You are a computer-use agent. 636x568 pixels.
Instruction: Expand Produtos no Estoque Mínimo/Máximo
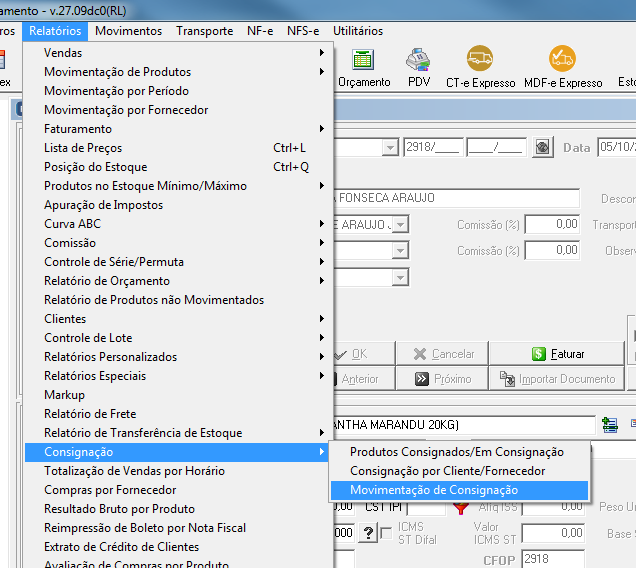pos(178,186)
